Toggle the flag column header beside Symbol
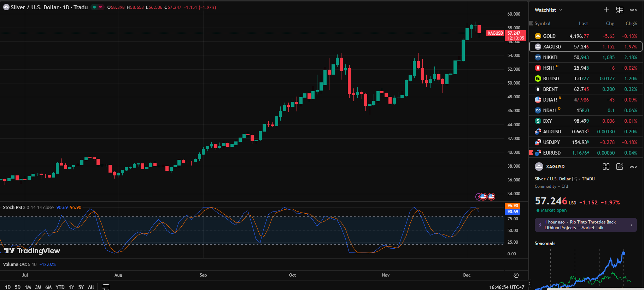The height and width of the screenshot is (290, 644). pyautogui.click(x=531, y=23)
